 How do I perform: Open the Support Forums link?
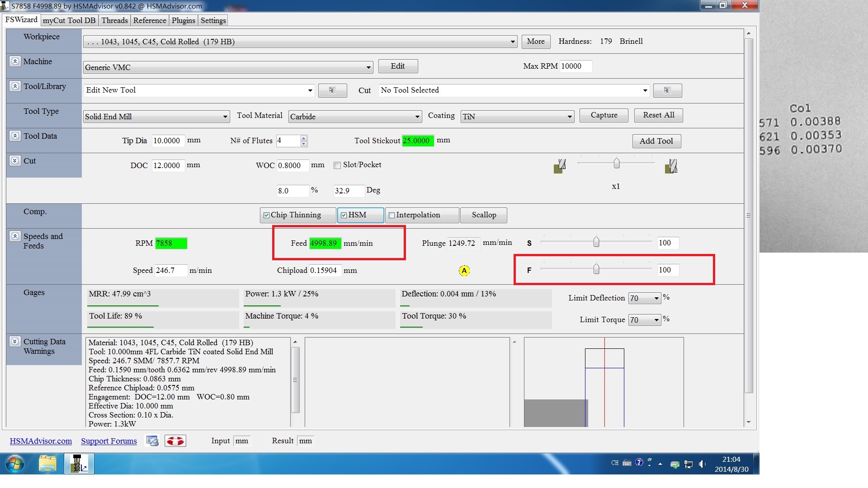(109, 441)
